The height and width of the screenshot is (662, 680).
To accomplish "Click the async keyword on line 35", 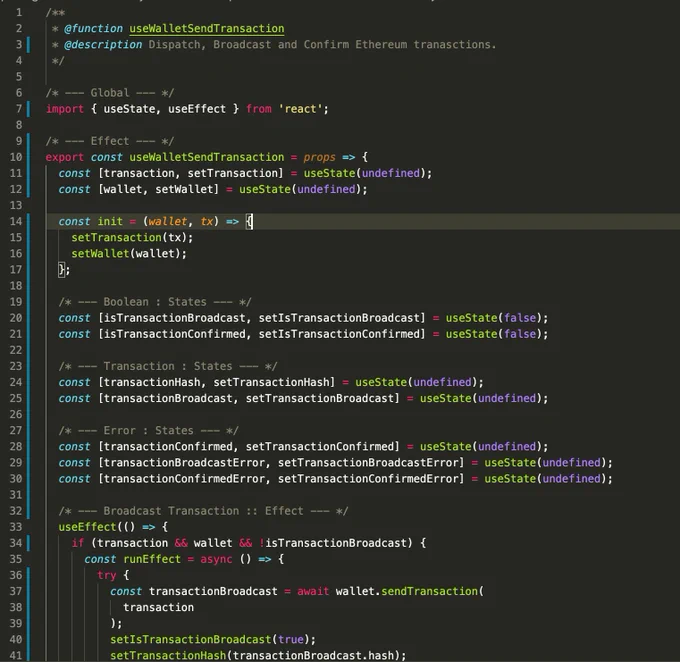I will pos(216,559).
